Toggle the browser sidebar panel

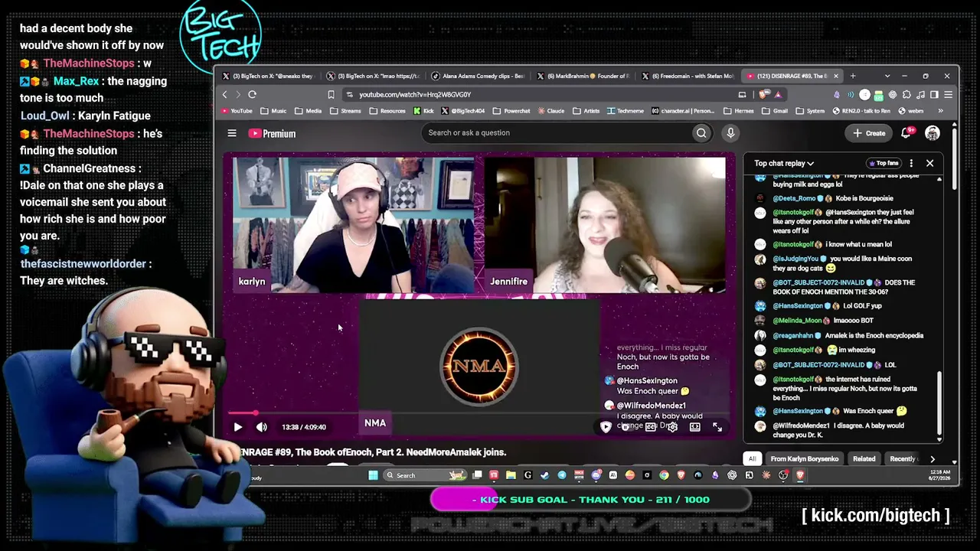point(934,94)
